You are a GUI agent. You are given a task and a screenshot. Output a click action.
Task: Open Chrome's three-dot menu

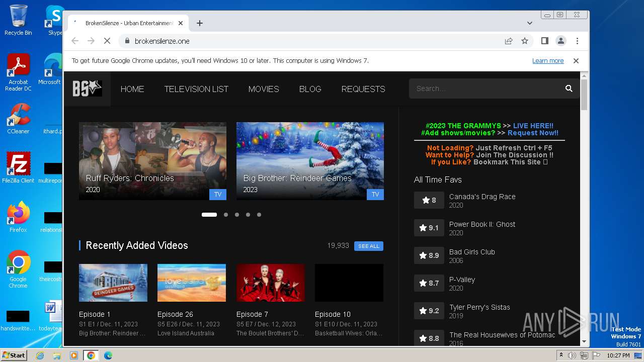coord(577,41)
